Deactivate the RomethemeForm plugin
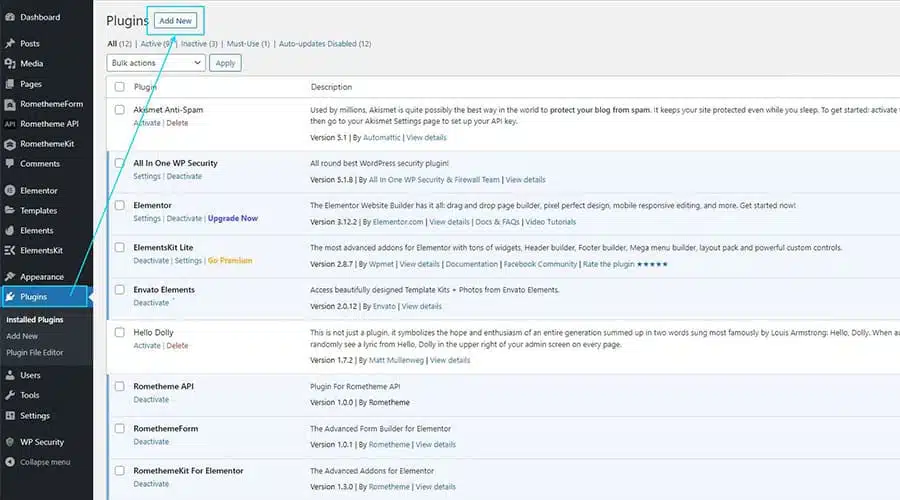This screenshot has height=500, width=900. click(151, 442)
